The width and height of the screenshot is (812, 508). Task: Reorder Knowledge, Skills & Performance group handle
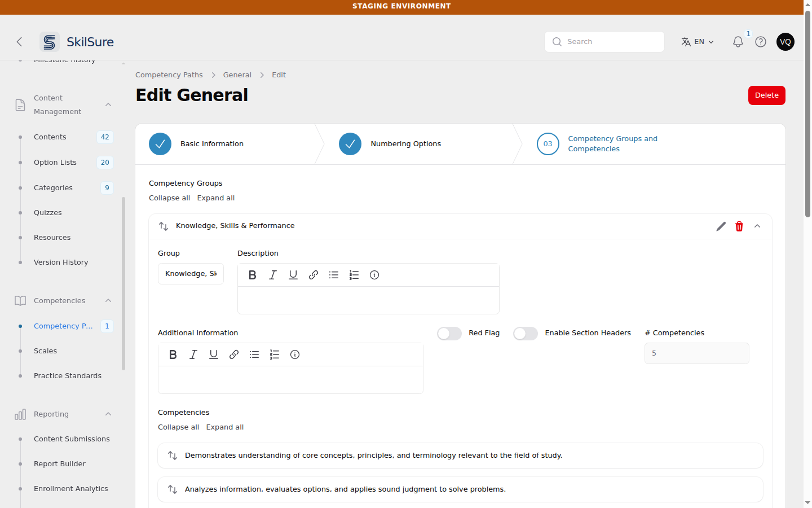coord(164,226)
